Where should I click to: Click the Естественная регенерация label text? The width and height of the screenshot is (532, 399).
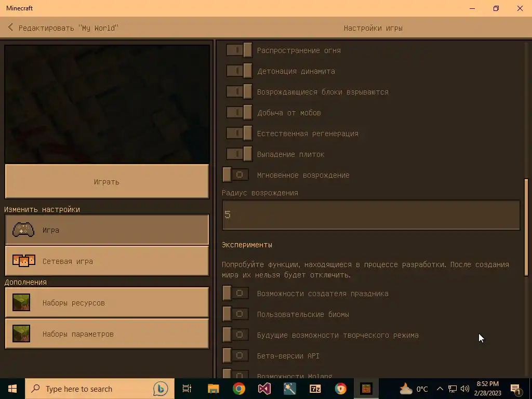308,134
